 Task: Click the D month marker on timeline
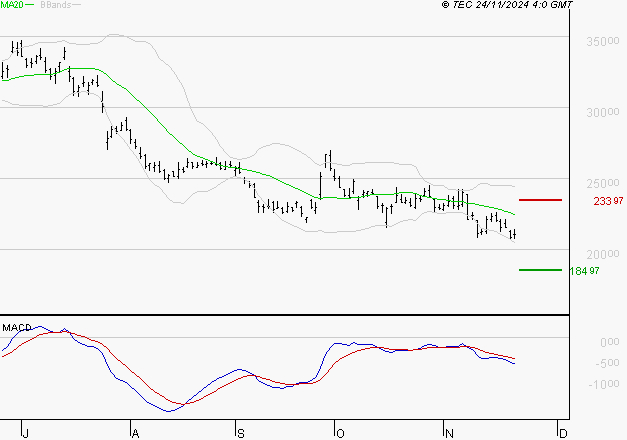[563, 434]
